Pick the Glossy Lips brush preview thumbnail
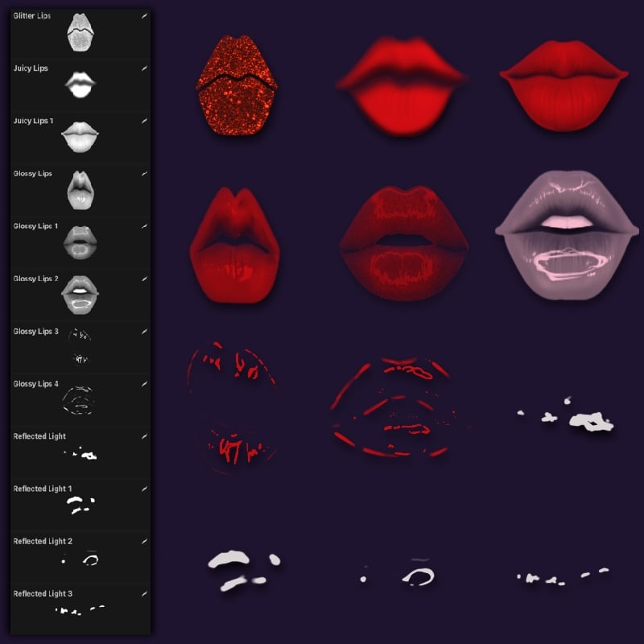 click(80, 190)
